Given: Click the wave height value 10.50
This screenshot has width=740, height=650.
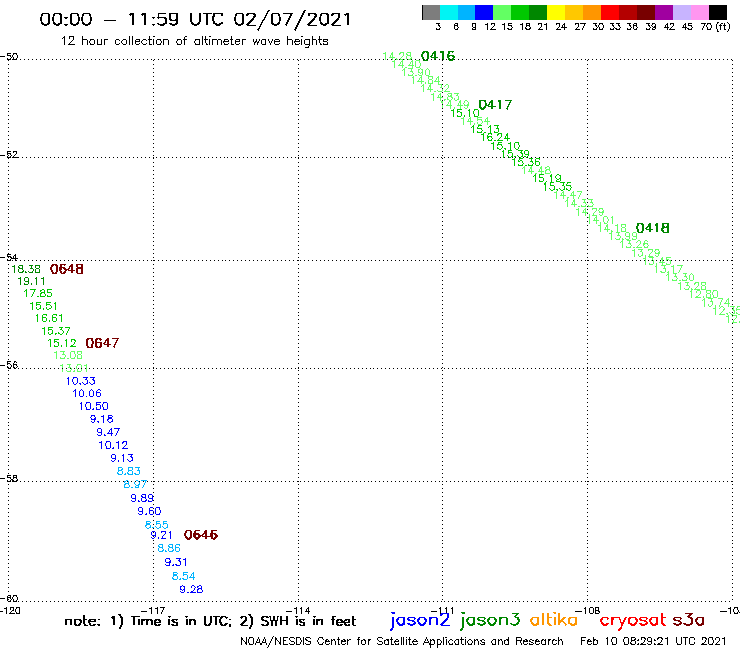Looking at the screenshot, I should pyautogui.click(x=93, y=406).
